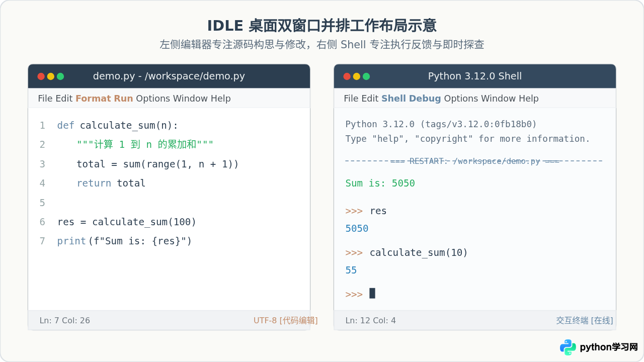The height and width of the screenshot is (362, 644).
Task: Click the Python version banner line in Shell
Action: point(441,124)
